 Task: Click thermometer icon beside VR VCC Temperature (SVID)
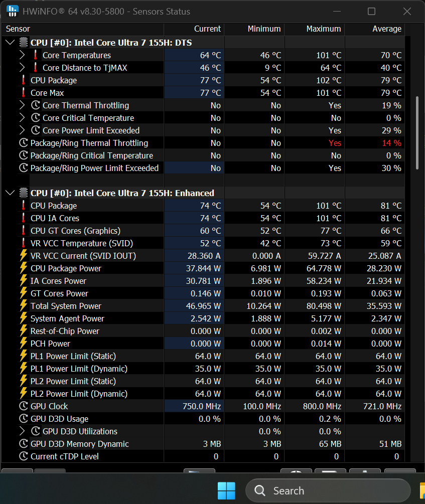tap(24, 243)
